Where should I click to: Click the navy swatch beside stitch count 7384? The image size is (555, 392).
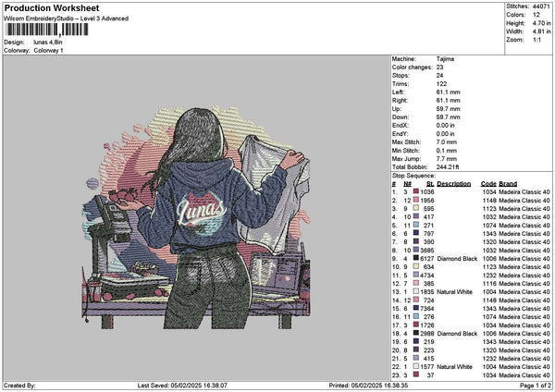click(416, 309)
